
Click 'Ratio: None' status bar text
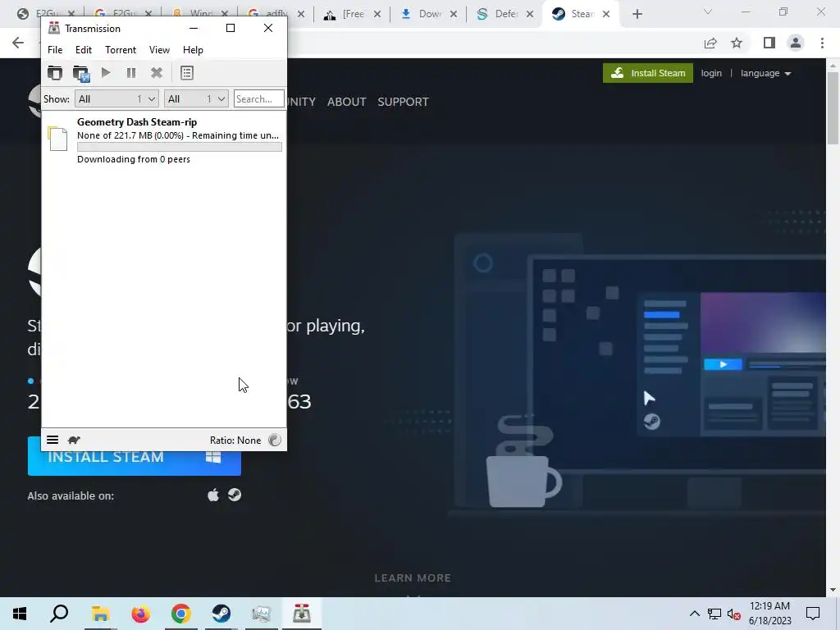click(x=235, y=441)
